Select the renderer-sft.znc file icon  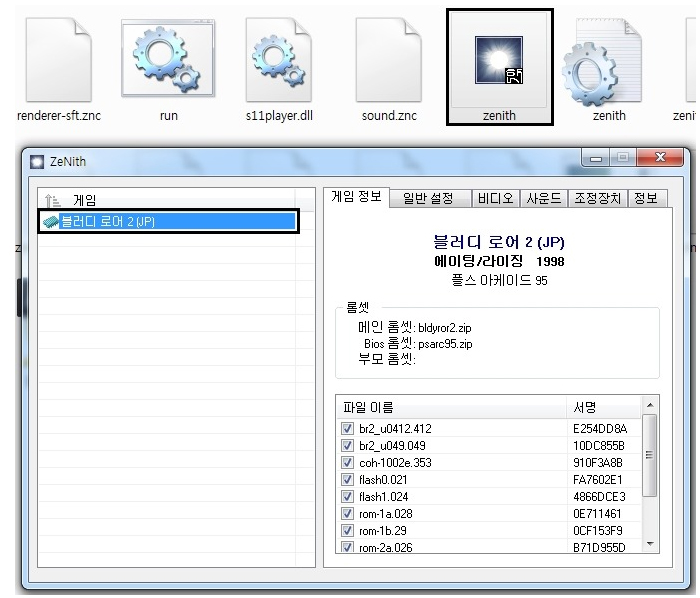pyautogui.click(x=58, y=60)
